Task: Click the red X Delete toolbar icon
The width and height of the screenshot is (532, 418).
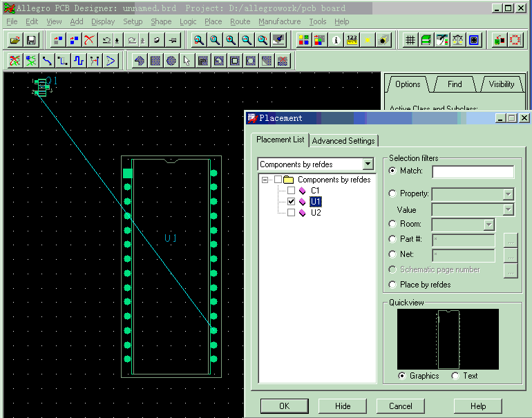Action: 89,40
